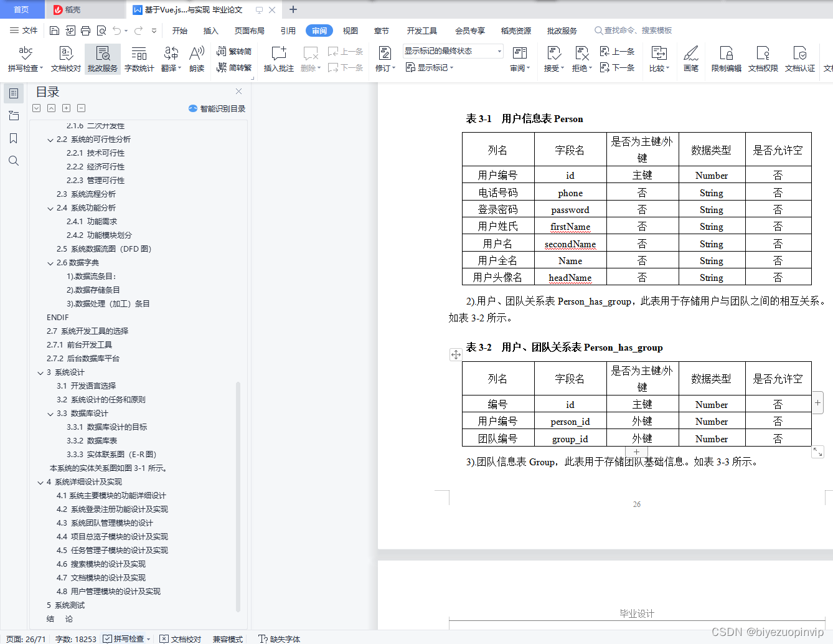The height and width of the screenshot is (644, 833).
Task: Select the 画笔 pen tool
Action: point(691,59)
